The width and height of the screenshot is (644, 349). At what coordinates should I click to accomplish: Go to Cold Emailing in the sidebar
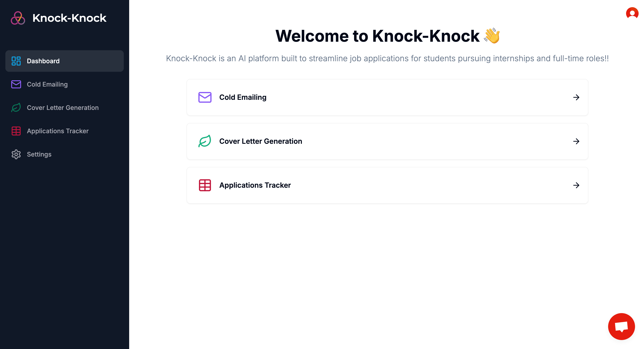(x=65, y=84)
